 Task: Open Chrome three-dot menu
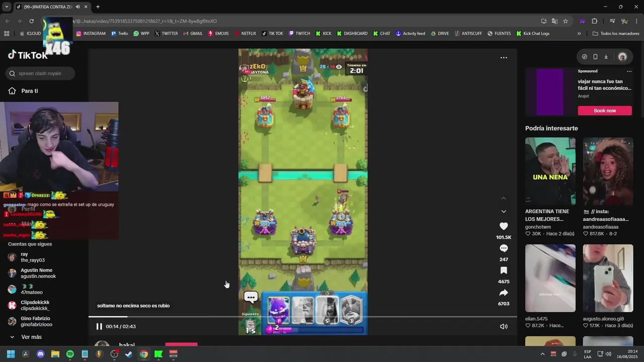tap(636, 21)
